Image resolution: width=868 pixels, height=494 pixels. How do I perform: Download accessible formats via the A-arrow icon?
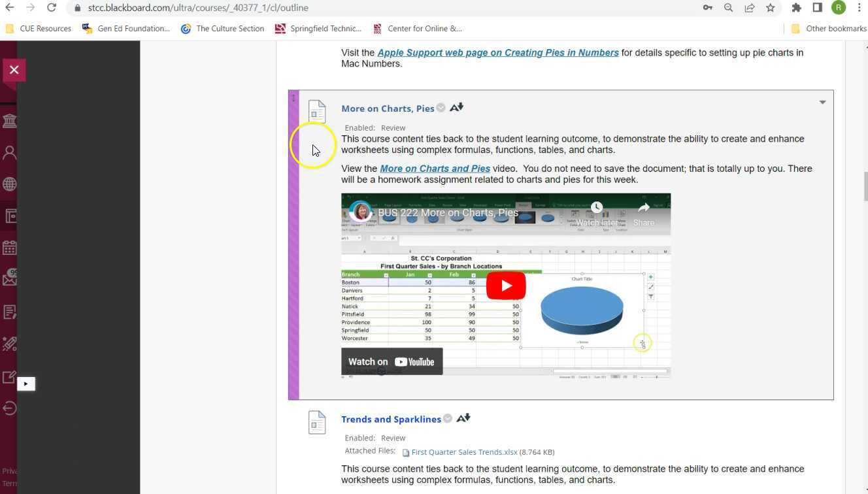click(x=456, y=107)
